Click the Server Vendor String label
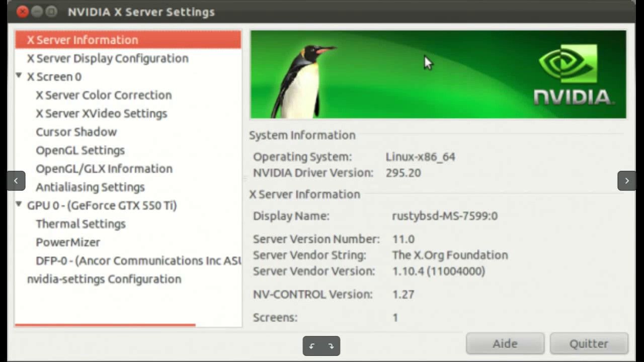Image resolution: width=644 pixels, height=362 pixels. 309,255
